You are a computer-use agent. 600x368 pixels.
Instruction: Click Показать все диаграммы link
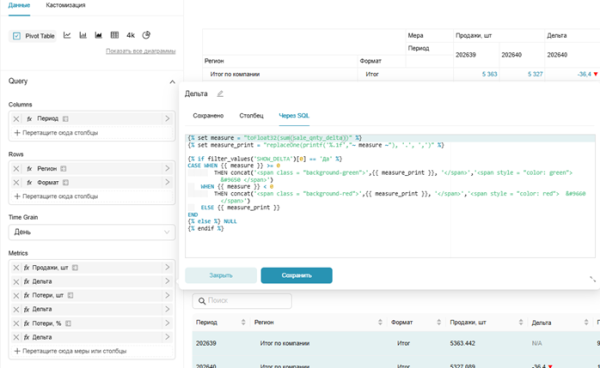click(x=140, y=51)
